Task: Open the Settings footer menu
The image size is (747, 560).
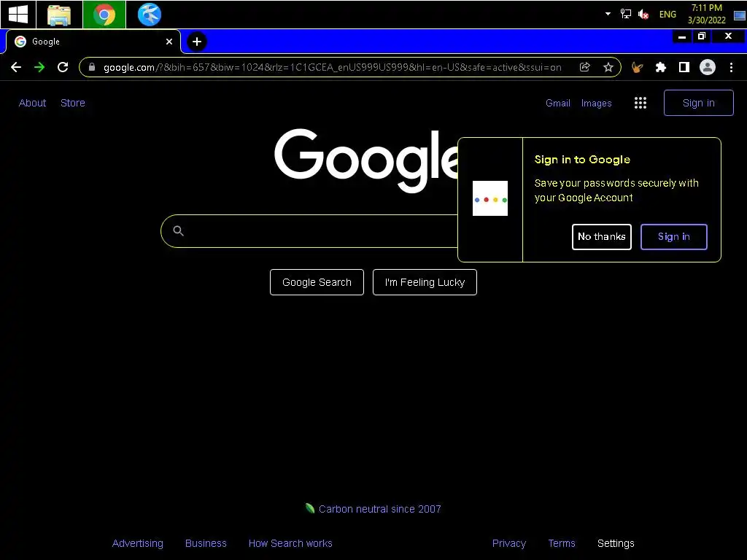Action: (x=616, y=543)
